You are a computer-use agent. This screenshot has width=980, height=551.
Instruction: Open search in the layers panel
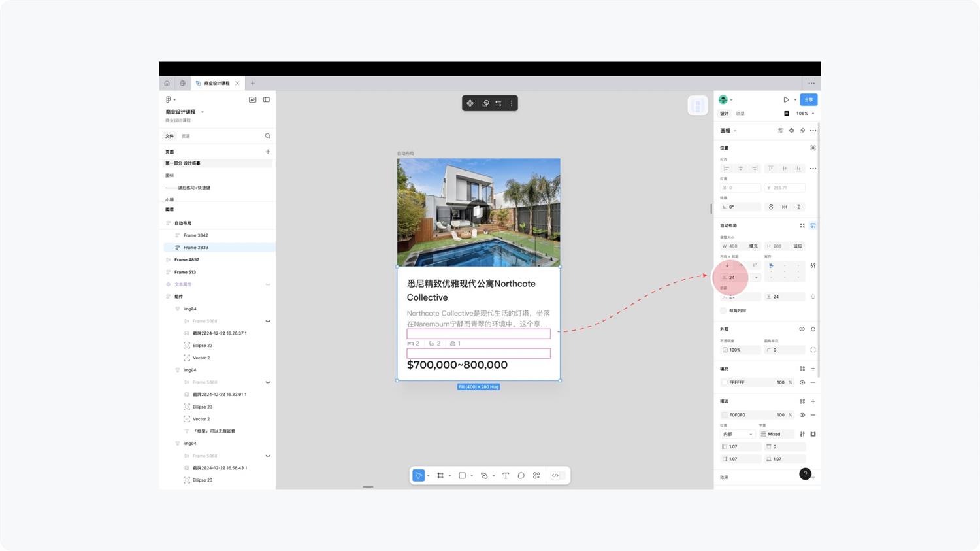coord(267,136)
